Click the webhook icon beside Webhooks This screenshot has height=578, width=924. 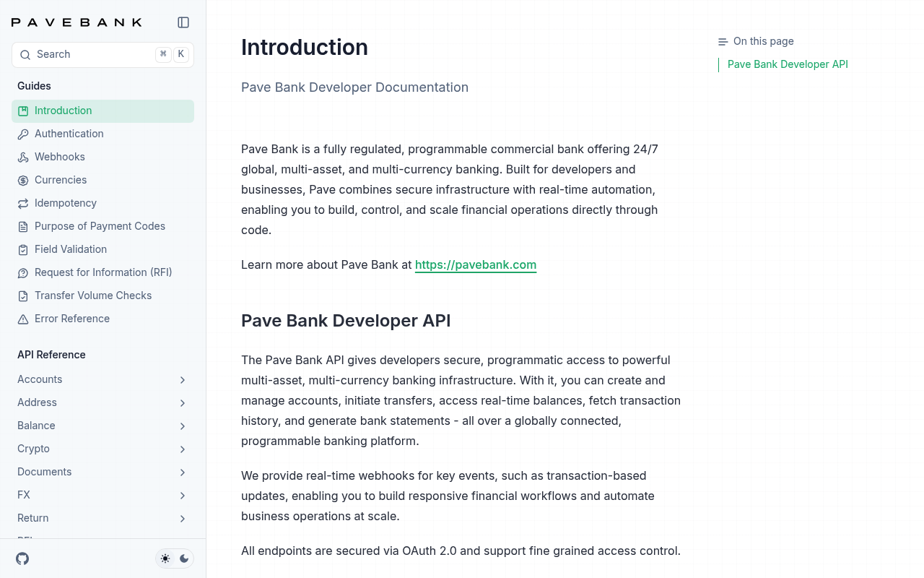(23, 157)
